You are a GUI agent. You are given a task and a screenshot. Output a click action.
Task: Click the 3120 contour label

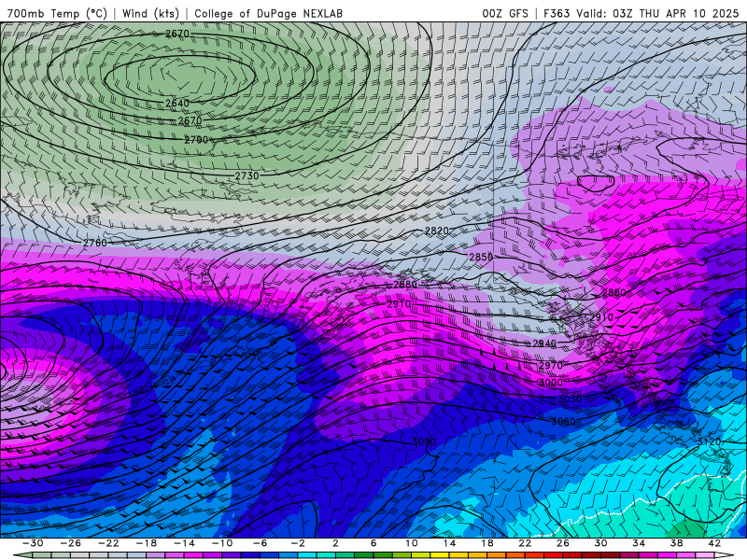[709, 441]
